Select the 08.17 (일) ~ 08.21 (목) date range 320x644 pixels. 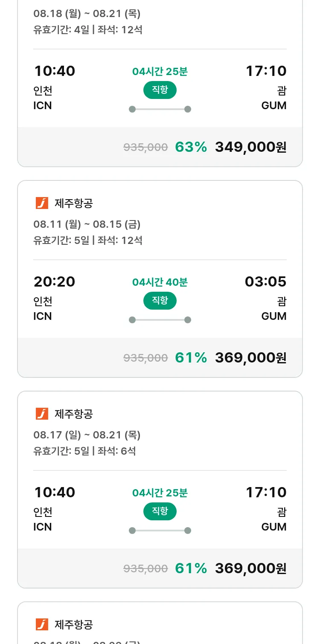(87, 435)
